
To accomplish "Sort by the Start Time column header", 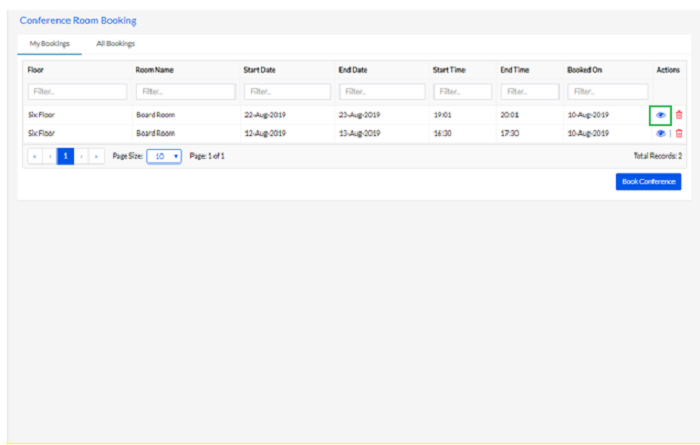I will [x=449, y=70].
